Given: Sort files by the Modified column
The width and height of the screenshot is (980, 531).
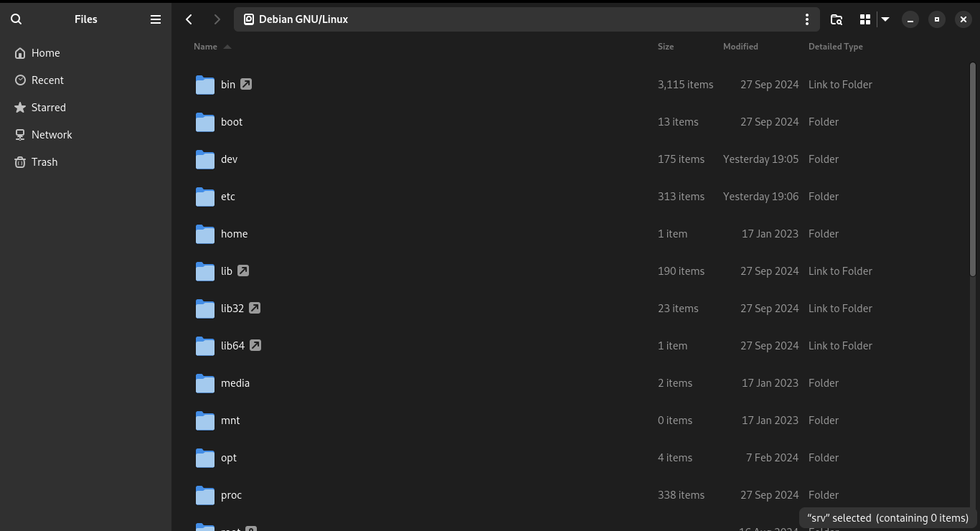Looking at the screenshot, I should coord(740,47).
